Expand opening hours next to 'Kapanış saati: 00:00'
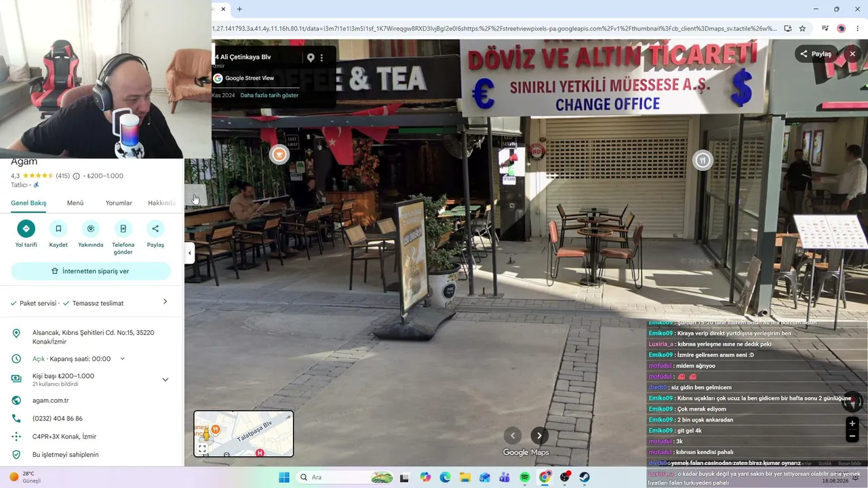The image size is (868, 488). pos(123,359)
